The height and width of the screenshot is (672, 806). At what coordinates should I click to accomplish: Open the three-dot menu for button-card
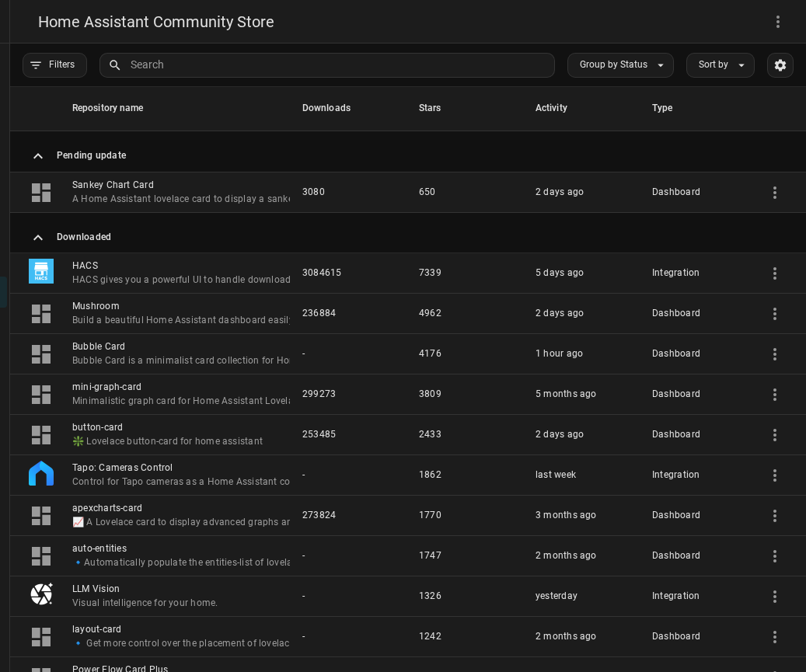(x=775, y=435)
